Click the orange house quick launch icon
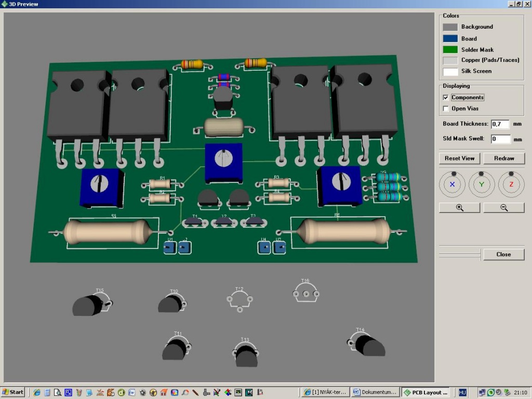Screen dimensions: 532x399 pyautogui.click(x=164, y=393)
